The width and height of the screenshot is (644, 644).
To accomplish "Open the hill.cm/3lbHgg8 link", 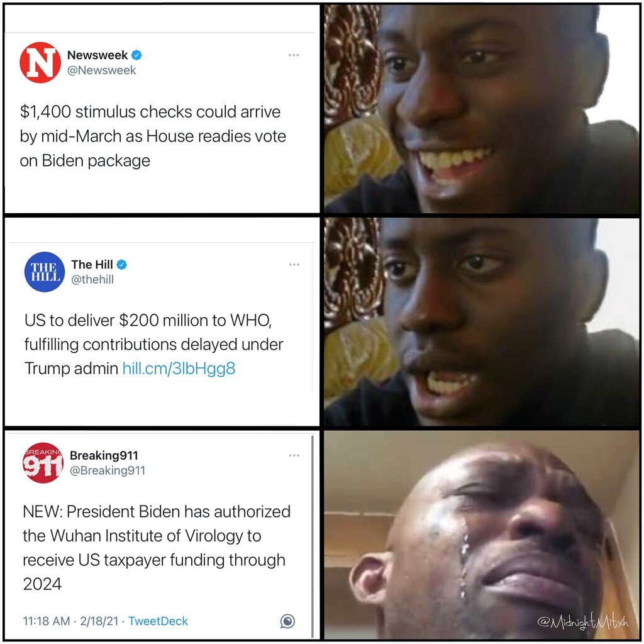I will pos(179,368).
